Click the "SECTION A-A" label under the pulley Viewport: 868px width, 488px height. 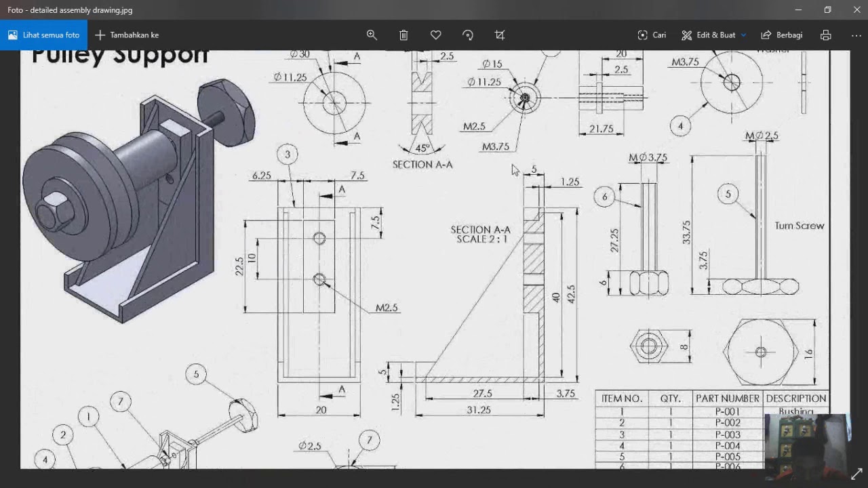(422, 164)
